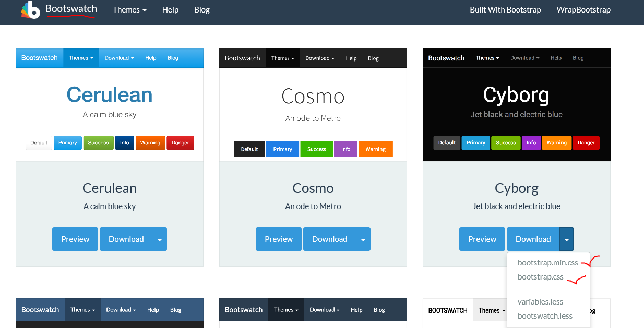The width and height of the screenshot is (644, 328).
Task: Click Help in Cosmo preview navbar
Action: (351, 58)
